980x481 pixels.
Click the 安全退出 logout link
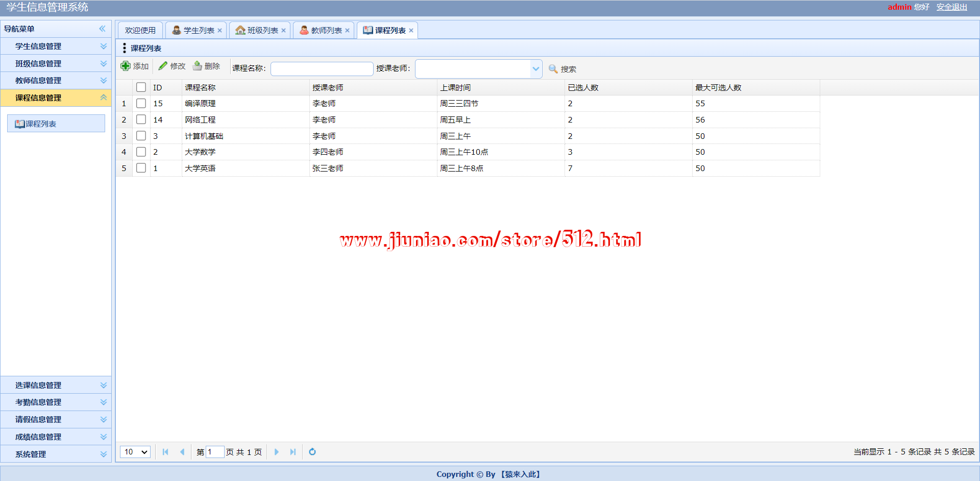(952, 7)
